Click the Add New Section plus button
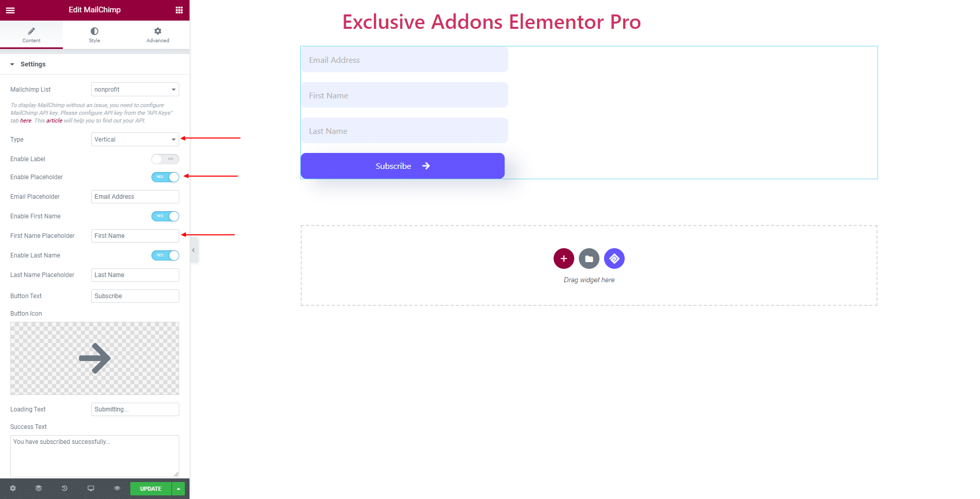The height and width of the screenshot is (499, 980). [x=564, y=259]
